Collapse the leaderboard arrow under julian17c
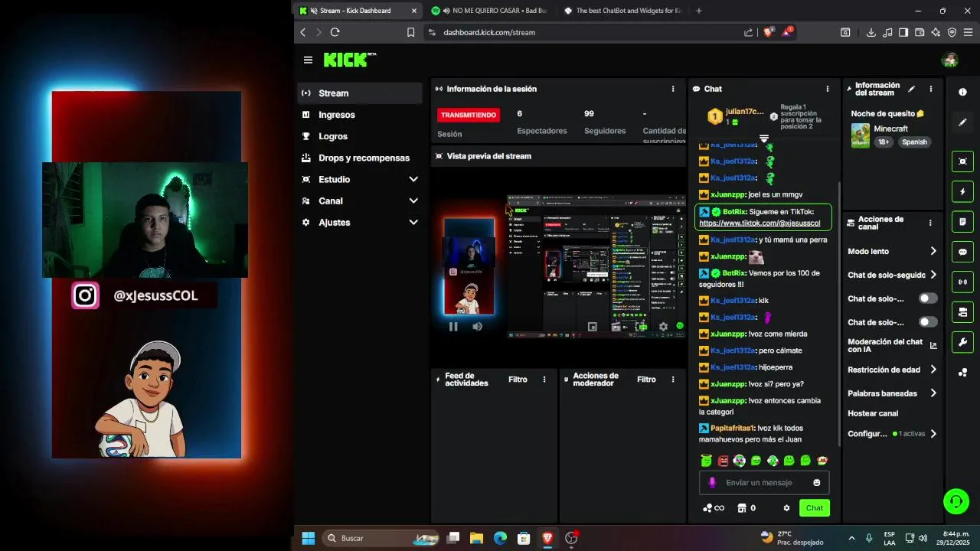Viewport: 980px width, 551px height. [763, 138]
